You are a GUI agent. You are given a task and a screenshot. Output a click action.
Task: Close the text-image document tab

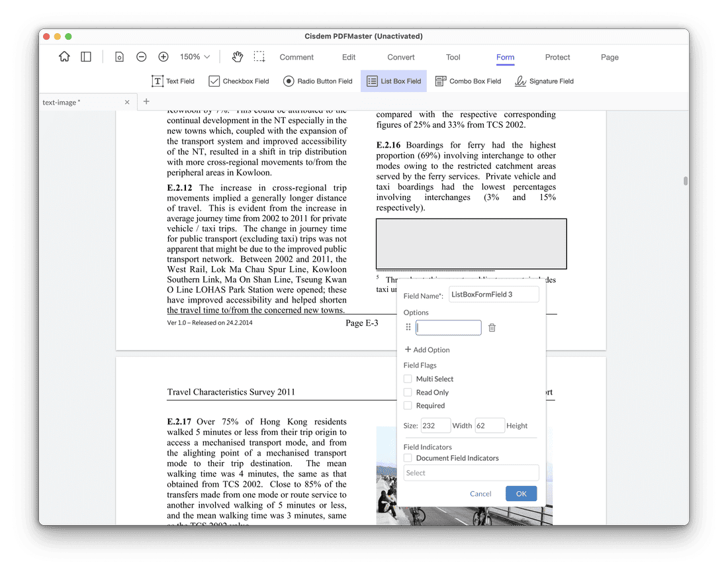[127, 102]
